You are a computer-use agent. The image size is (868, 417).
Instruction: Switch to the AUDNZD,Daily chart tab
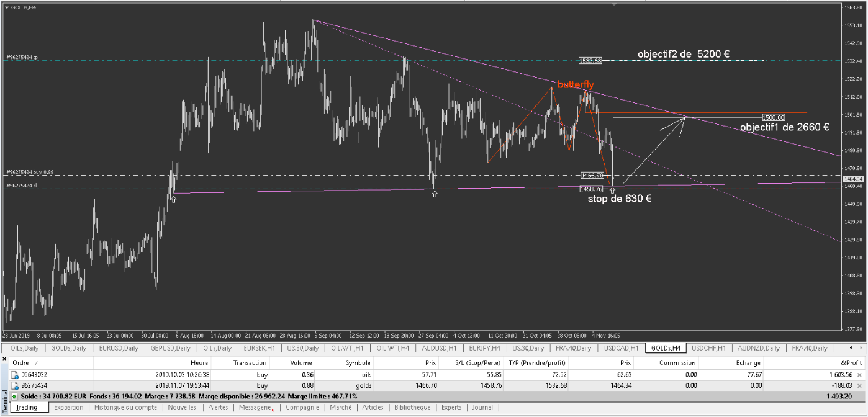757,348
